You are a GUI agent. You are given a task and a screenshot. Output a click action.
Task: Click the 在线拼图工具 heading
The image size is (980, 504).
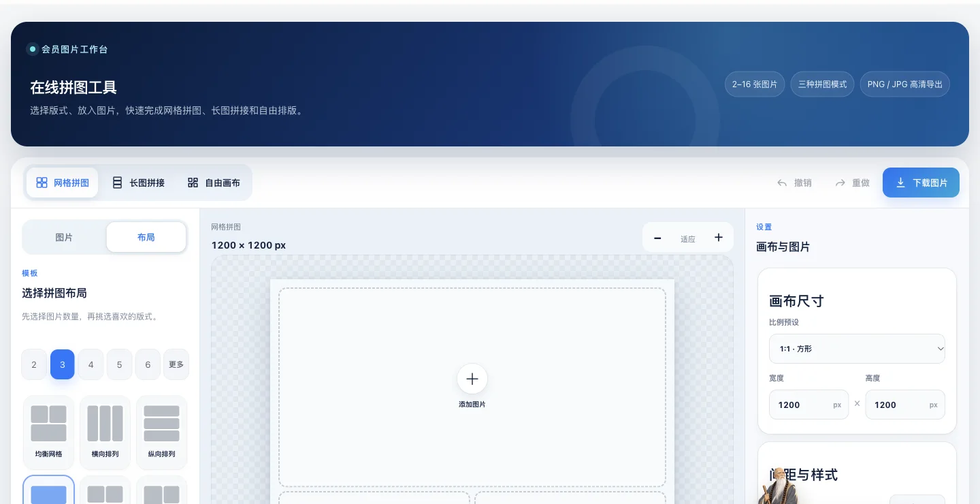coord(73,87)
